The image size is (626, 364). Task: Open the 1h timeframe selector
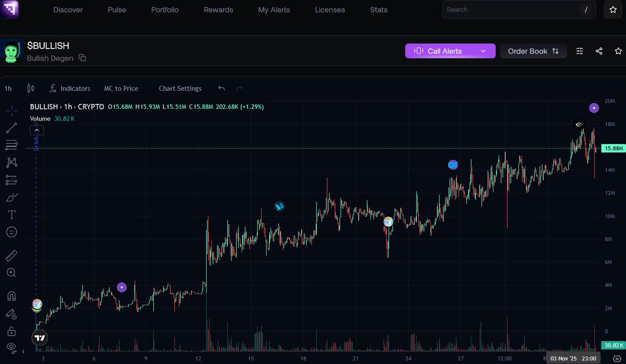click(x=8, y=89)
